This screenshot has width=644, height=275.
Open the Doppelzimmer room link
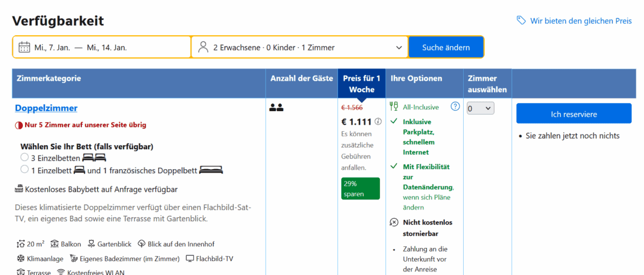[x=46, y=108]
